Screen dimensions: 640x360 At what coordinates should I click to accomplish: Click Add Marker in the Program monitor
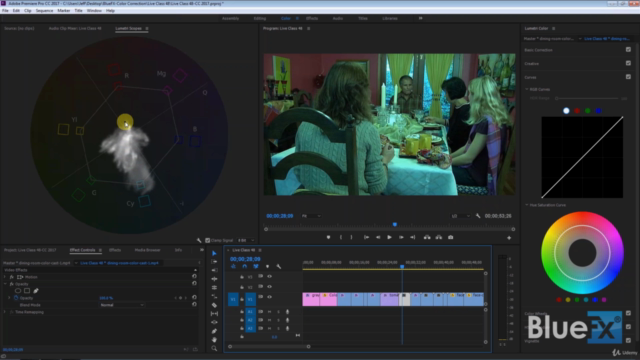(x=328, y=237)
